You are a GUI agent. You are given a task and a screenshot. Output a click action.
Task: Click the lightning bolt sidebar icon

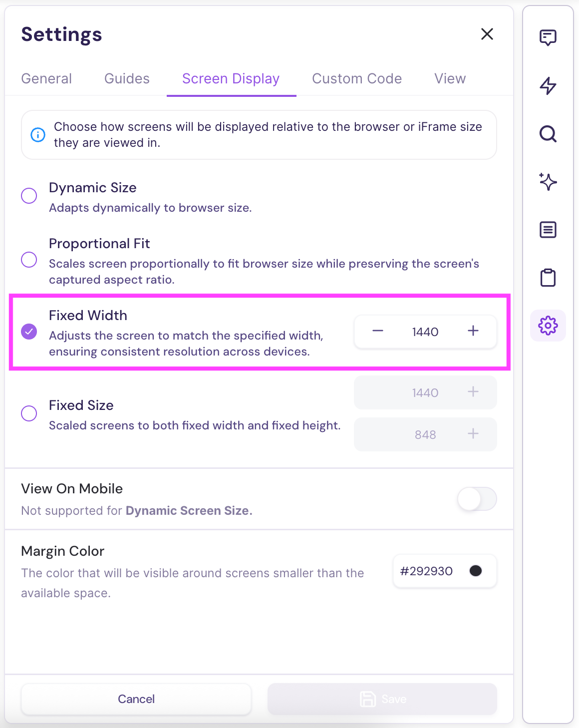[548, 86]
